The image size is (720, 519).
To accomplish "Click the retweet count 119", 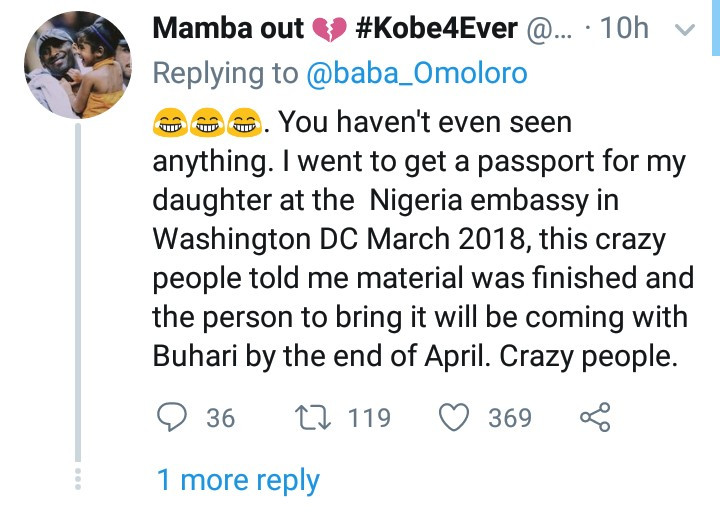I will 369,418.
